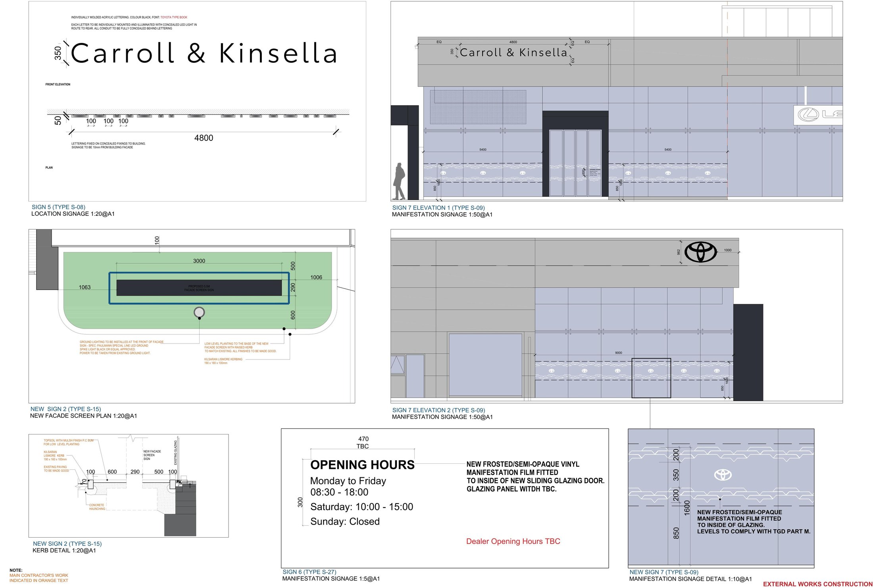This screenshot has height=588, width=873.
Task: Click the "962" dimension beside the Toyota logo
Action: pyautogui.click(x=679, y=252)
